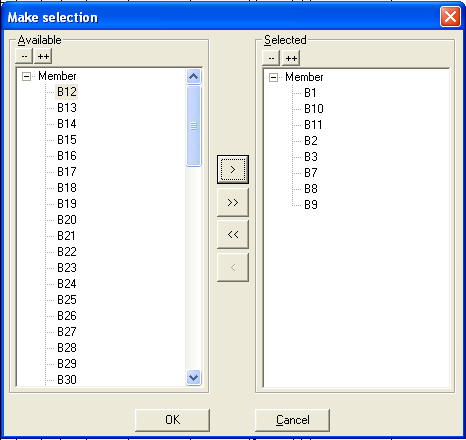Select member B20 in Available list
The height and width of the screenshot is (440, 466).
pyautogui.click(x=67, y=220)
